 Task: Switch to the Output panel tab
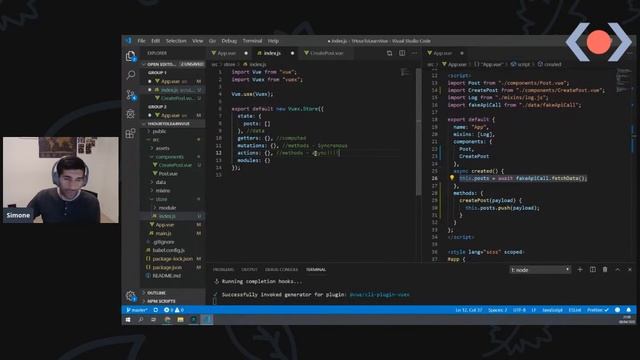pyautogui.click(x=249, y=269)
